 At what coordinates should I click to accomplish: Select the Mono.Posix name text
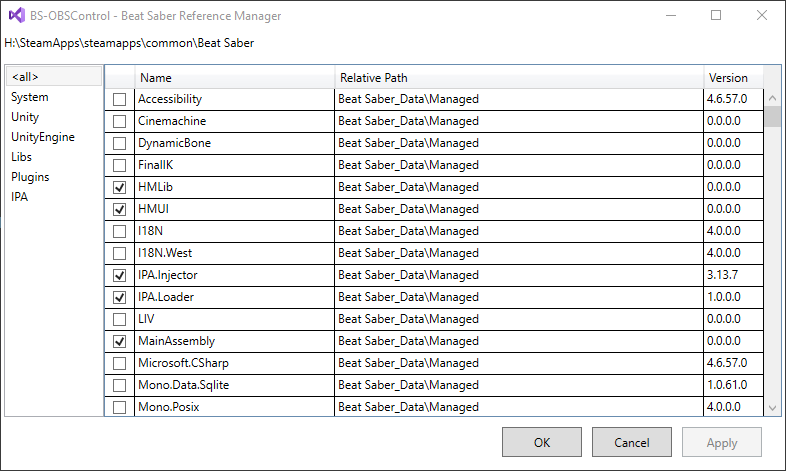click(x=169, y=407)
